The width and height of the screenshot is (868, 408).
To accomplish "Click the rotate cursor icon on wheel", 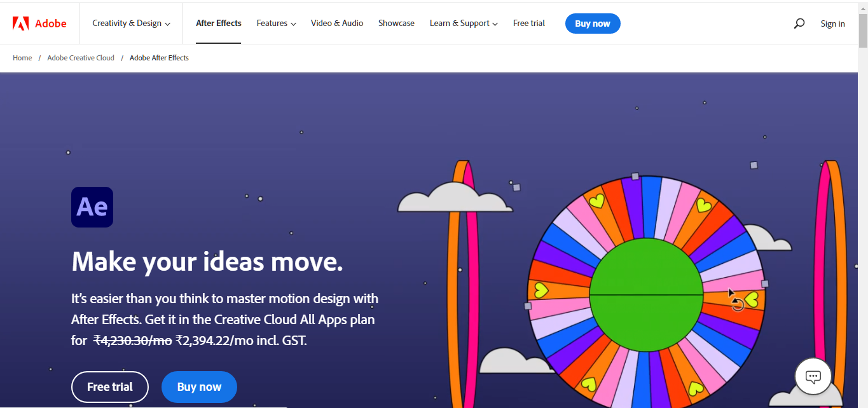I will coord(736,304).
